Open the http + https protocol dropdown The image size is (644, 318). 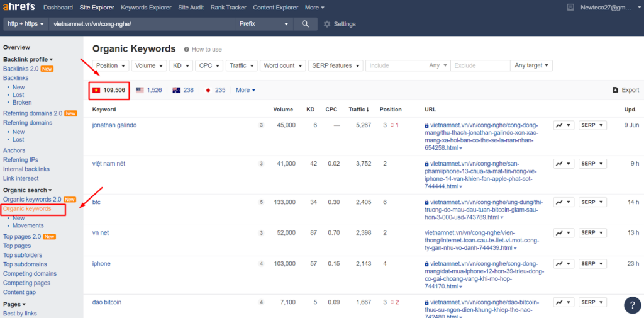[26, 24]
